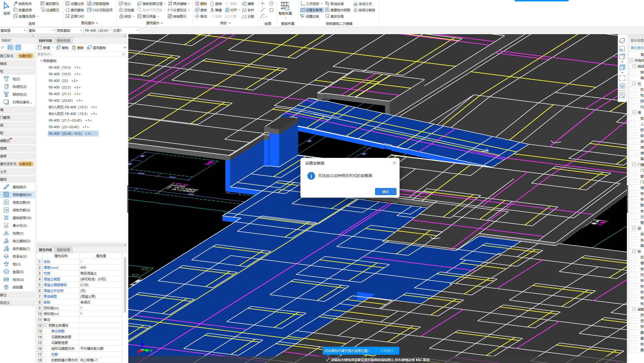
Task: Click 层间复制 button
Action: pyautogui.click(x=97, y=48)
